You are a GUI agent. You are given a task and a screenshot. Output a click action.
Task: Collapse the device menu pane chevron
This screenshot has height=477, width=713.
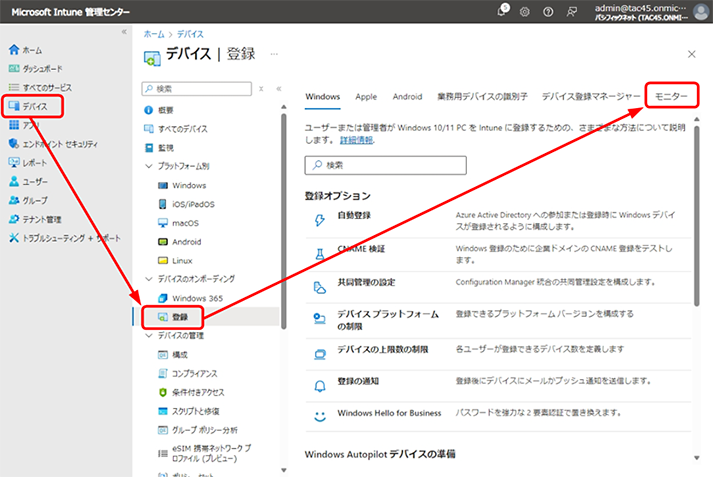tap(279, 89)
